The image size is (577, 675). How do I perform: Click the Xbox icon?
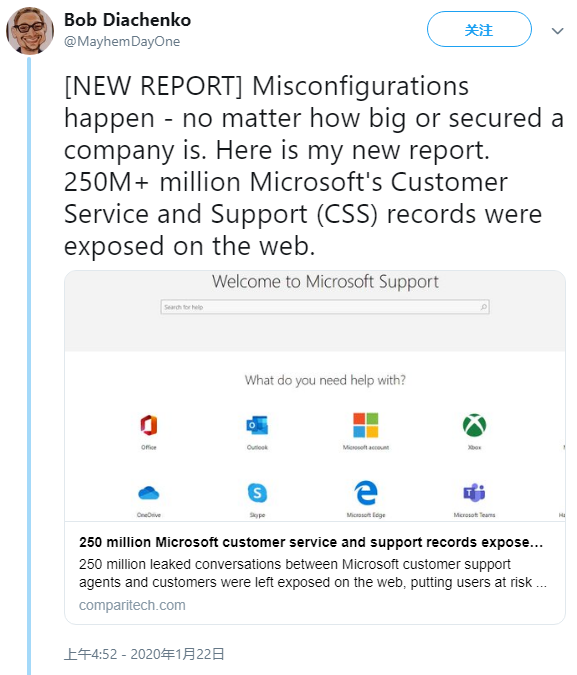coord(475,425)
